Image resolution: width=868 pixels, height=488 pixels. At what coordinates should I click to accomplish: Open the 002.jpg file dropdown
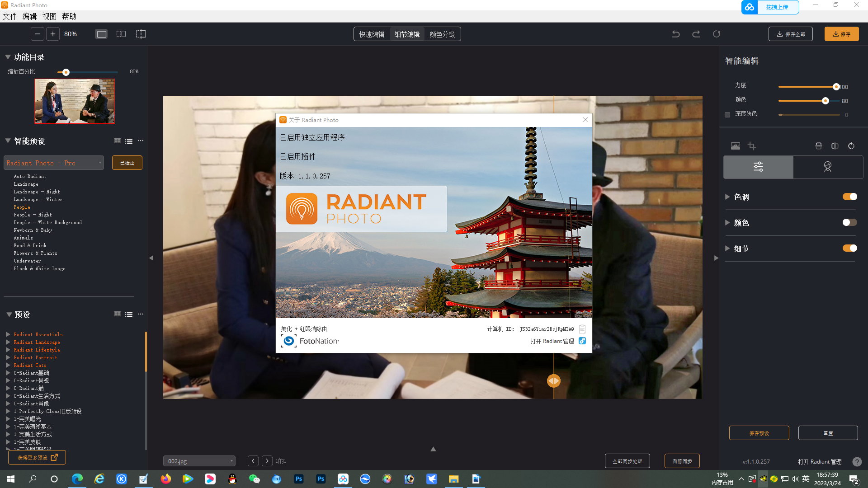199,461
